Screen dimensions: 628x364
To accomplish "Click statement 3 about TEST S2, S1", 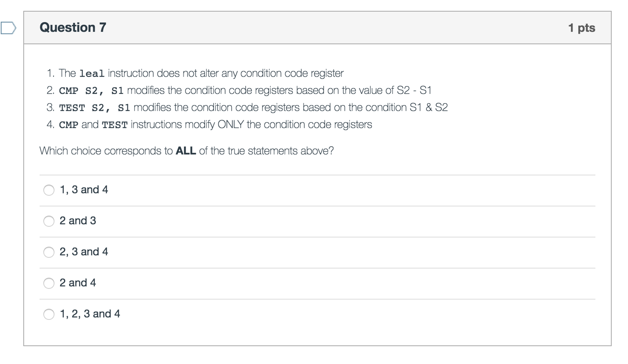I will click(x=253, y=107).
